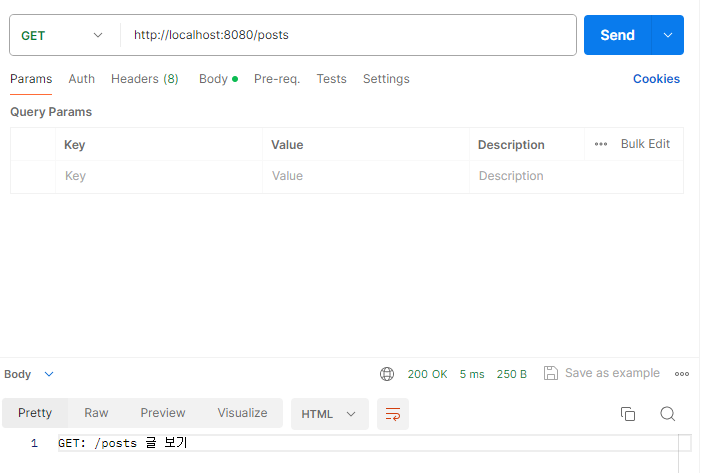This screenshot has width=701, height=473.
Task: Click Bulk Edit for query params
Action: point(645,144)
